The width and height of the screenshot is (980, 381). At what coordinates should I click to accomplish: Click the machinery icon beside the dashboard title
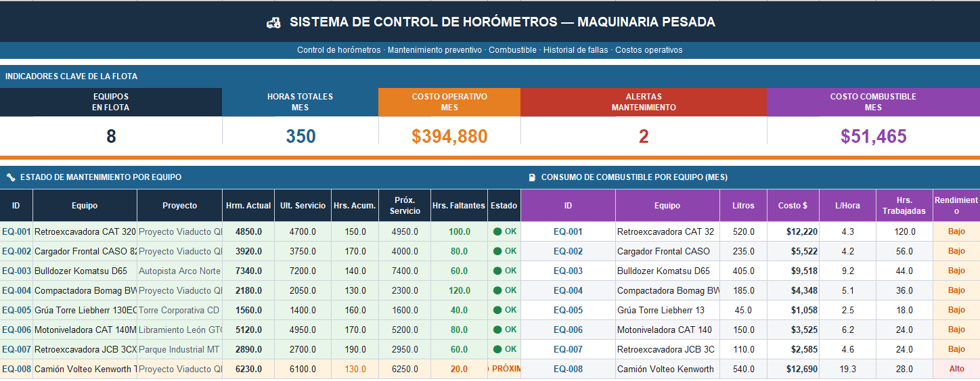point(273,22)
